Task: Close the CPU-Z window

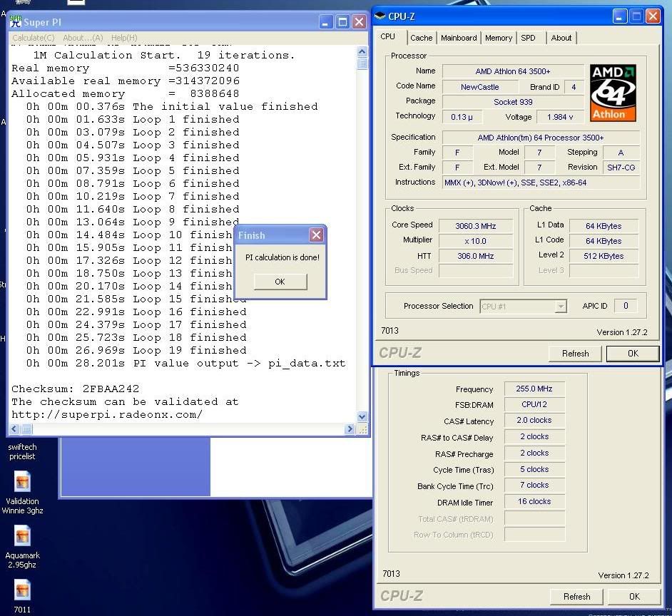Action: pos(652,16)
